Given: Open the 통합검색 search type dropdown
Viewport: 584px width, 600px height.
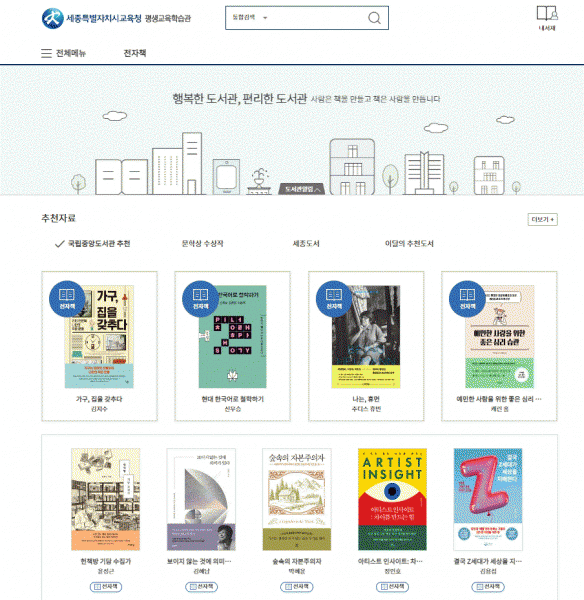Looking at the screenshot, I should click(x=250, y=18).
